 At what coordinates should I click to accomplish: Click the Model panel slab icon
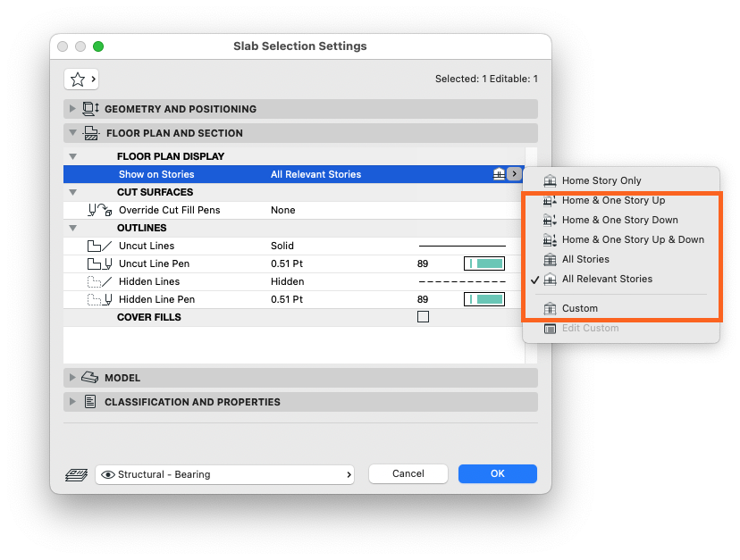pyautogui.click(x=89, y=378)
